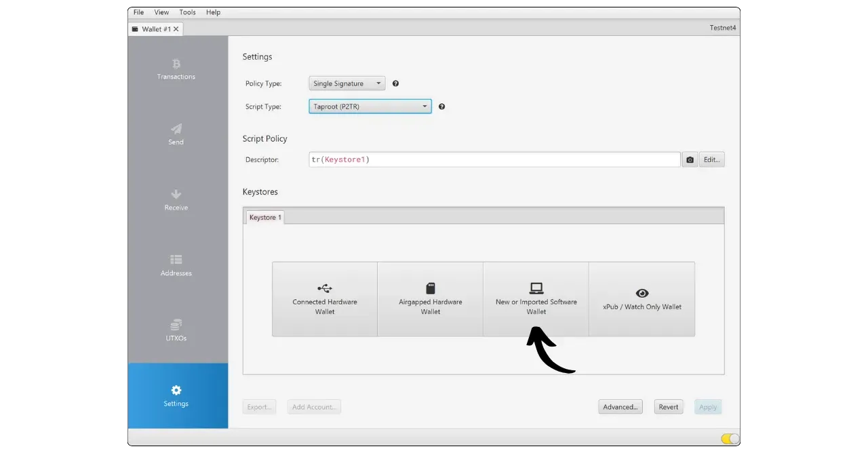Open the Transactions sidebar section
Viewport: 868px width, 453px height.
click(x=176, y=69)
